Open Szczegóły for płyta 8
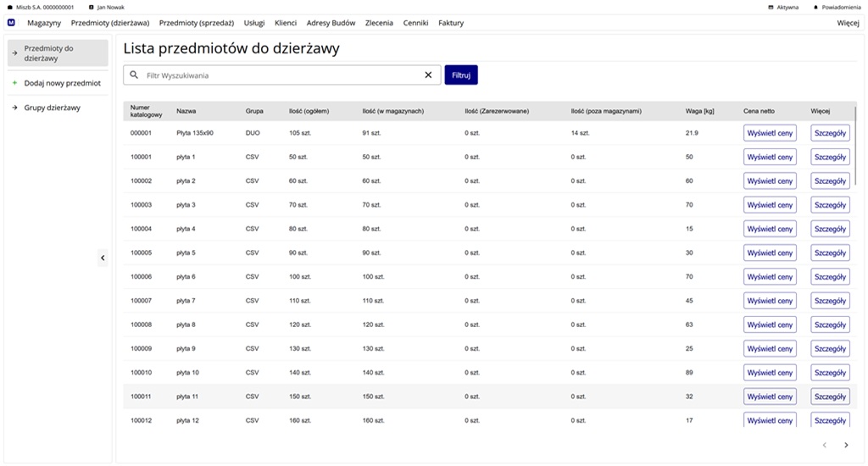 [831, 325]
